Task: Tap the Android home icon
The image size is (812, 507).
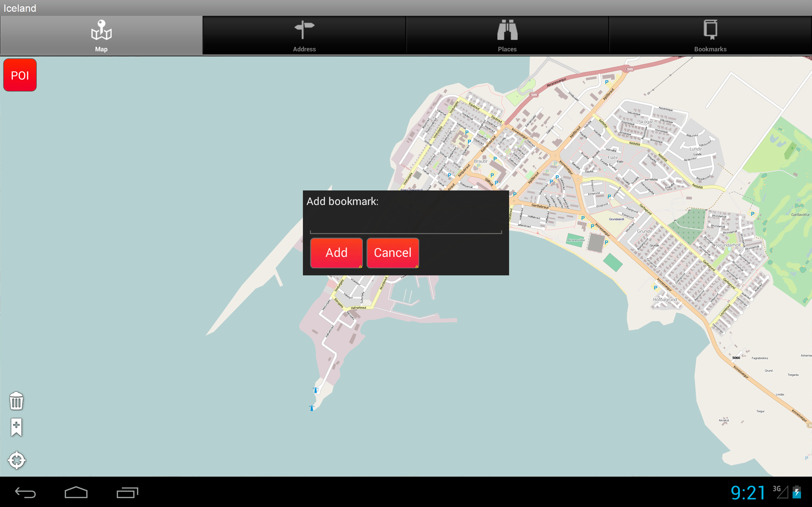Action: click(77, 492)
